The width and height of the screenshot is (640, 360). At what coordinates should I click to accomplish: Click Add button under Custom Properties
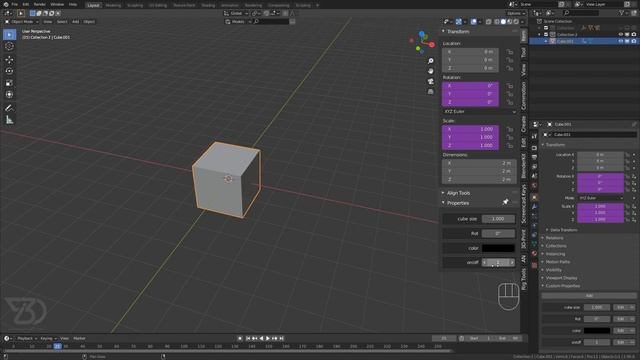click(x=589, y=296)
